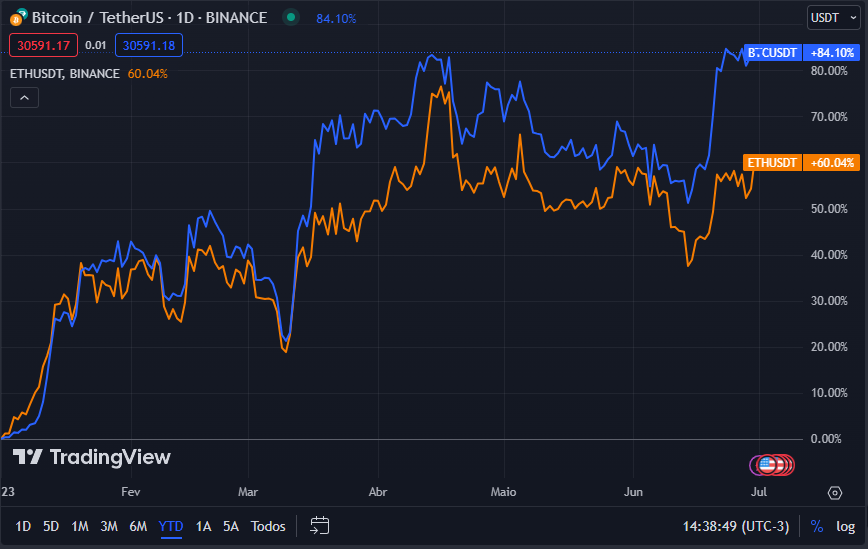This screenshot has width=868, height=549.
Task: Click the 84.10% legend value
Action: pos(336,19)
